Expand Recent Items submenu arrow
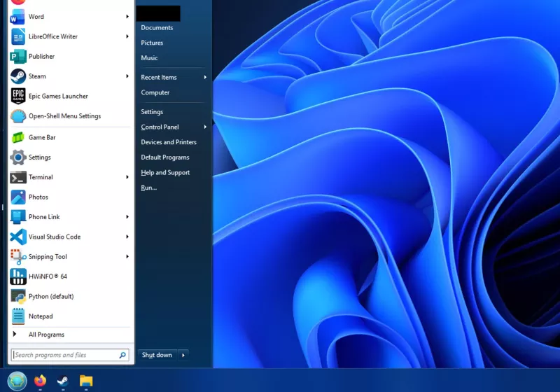 click(x=205, y=78)
